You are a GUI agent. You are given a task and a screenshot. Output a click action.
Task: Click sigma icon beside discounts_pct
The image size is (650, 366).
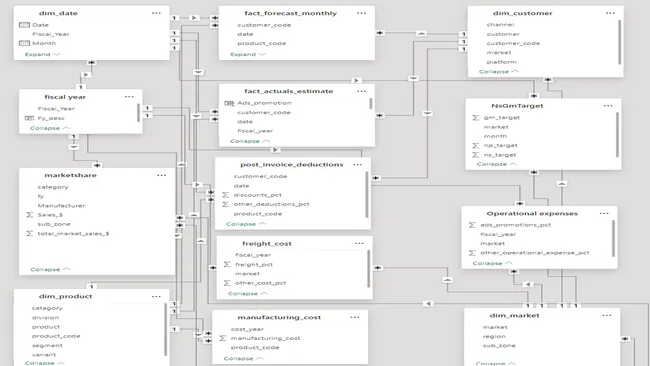tap(226, 195)
